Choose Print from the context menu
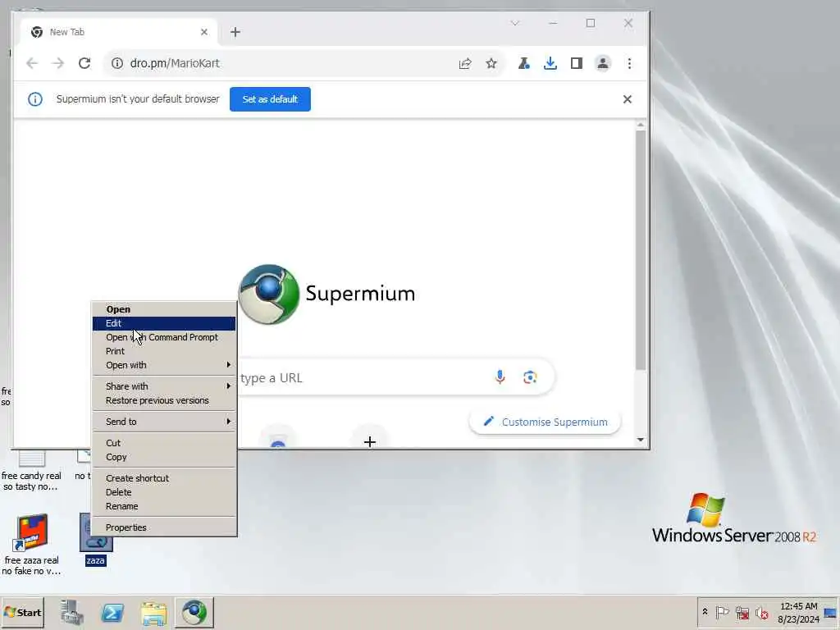 point(164,351)
